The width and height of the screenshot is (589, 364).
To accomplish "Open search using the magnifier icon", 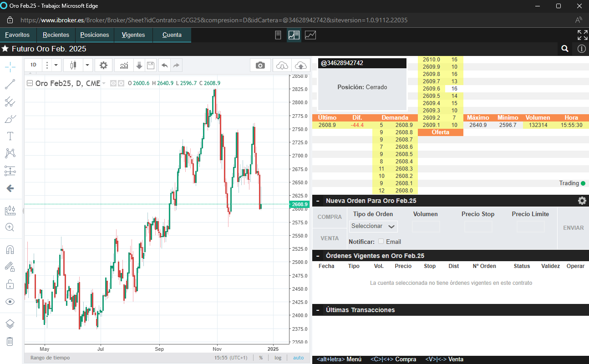I will [565, 49].
